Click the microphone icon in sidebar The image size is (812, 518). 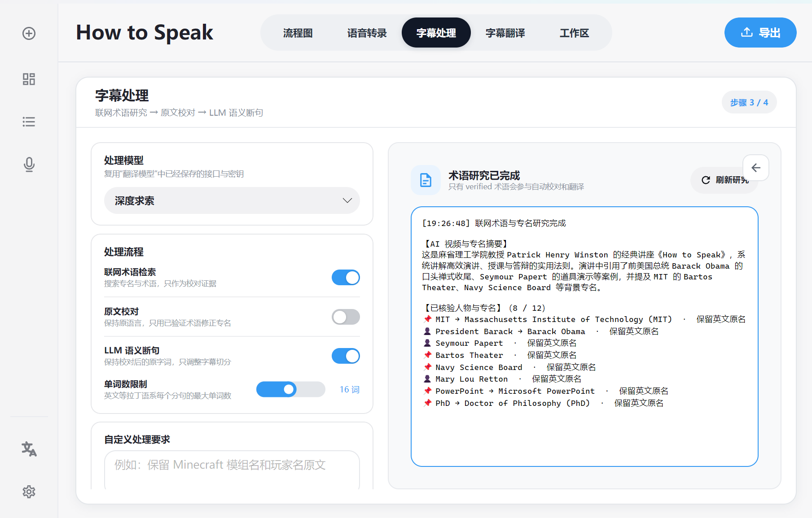click(29, 165)
